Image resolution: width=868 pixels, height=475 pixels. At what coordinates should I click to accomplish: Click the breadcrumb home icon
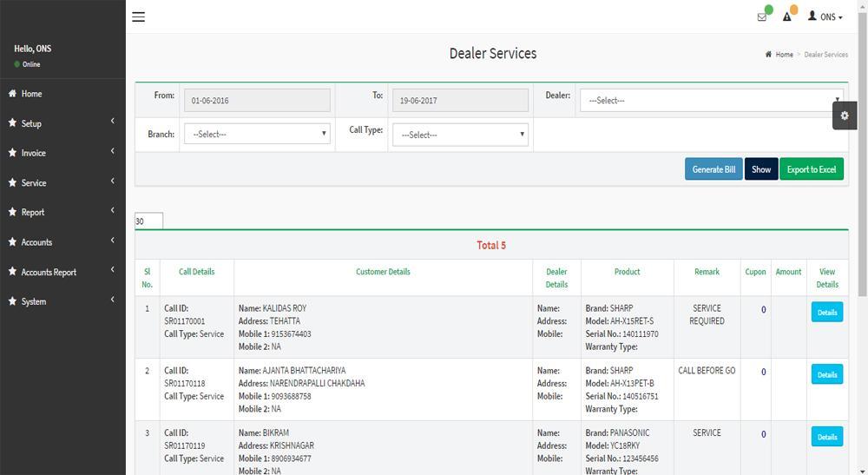(x=768, y=54)
